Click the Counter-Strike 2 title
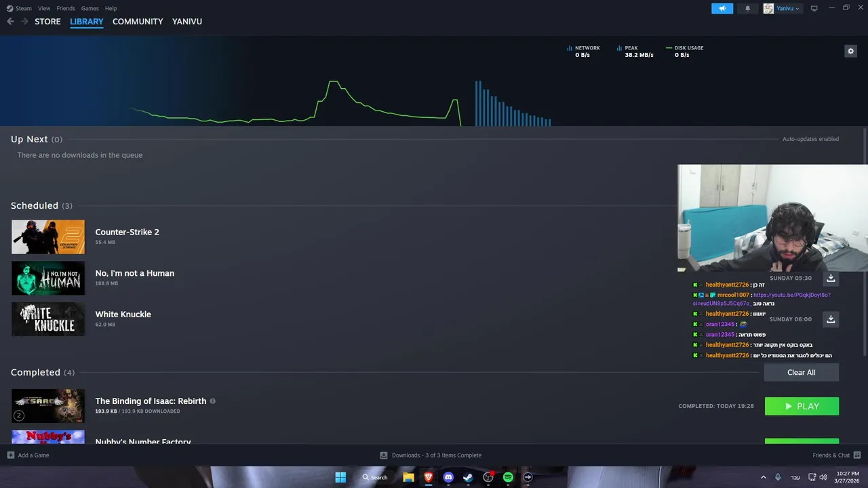868x488 pixels. pos(127,232)
